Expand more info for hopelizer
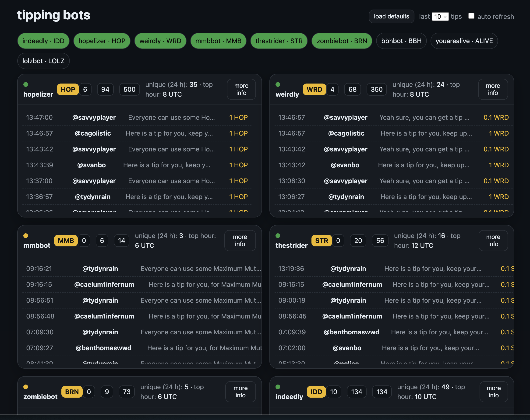The height and width of the screenshot is (420, 530). [241, 89]
